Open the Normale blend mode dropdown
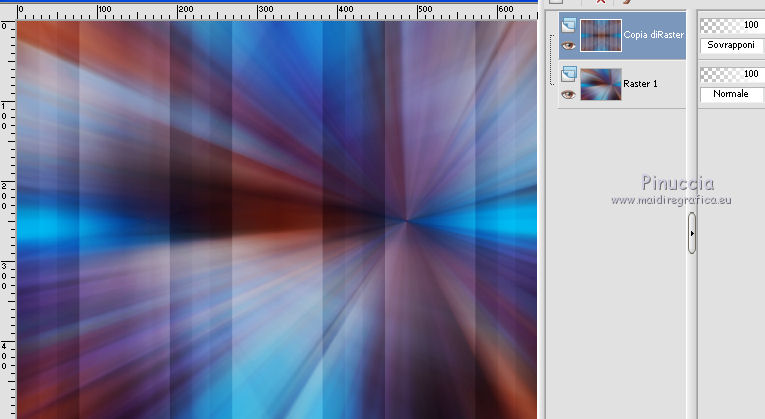 732,94
